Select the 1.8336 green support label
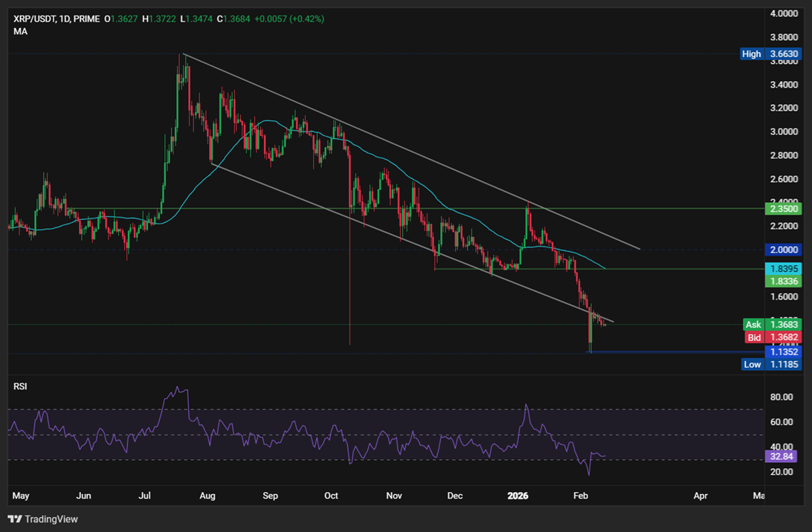This screenshot has height=532, width=812. click(x=782, y=280)
